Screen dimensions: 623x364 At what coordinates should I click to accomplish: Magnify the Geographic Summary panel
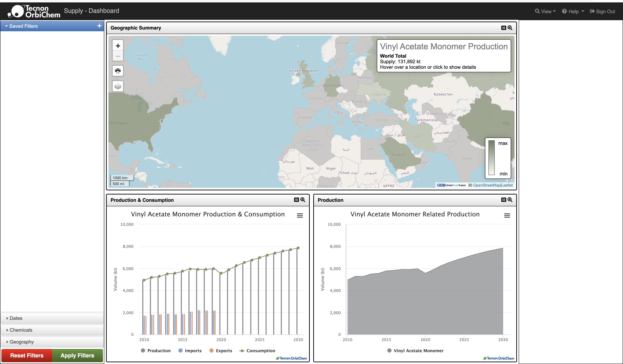(510, 28)
